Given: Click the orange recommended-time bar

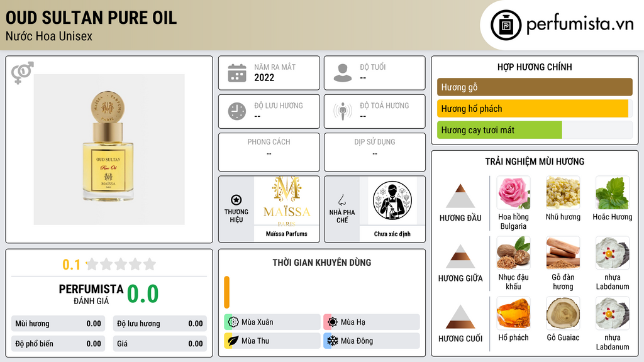Looking at the screenshot, I should tap(226, 292).
